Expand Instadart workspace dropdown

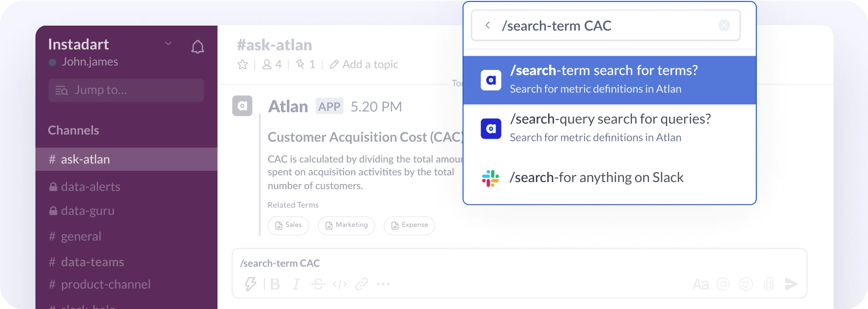(x=168, y=43)
